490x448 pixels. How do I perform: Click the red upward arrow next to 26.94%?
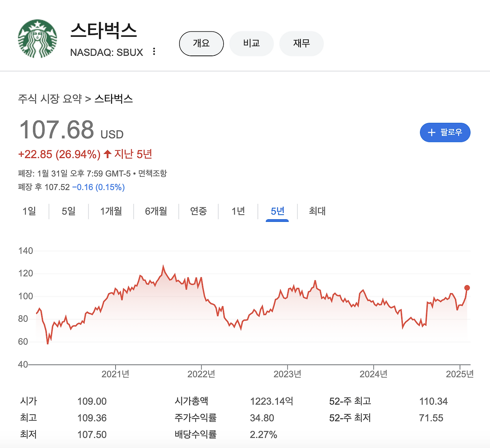click(107, 153)
